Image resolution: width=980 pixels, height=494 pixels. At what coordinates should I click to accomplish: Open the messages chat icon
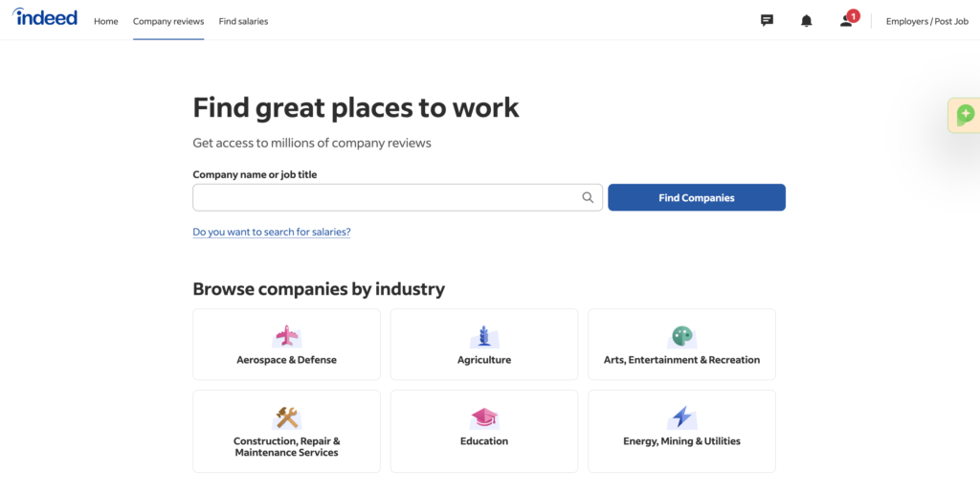767,21
